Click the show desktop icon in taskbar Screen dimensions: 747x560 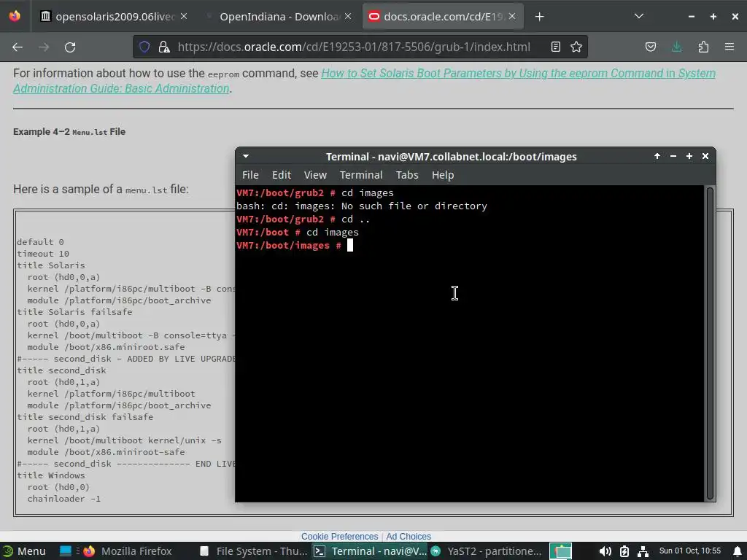point(66,551)
